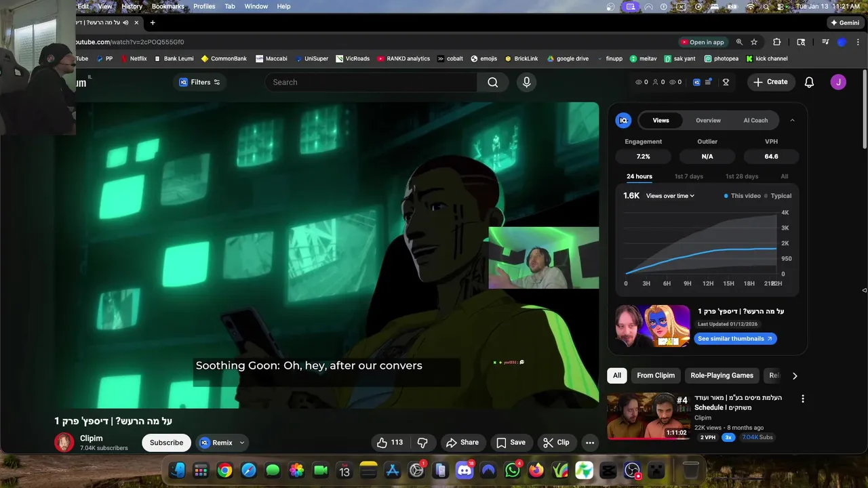Viewport: 868px width, 488px height.
Task: Open more actions ellipsis under video
Action: click(x=590, y=443)
